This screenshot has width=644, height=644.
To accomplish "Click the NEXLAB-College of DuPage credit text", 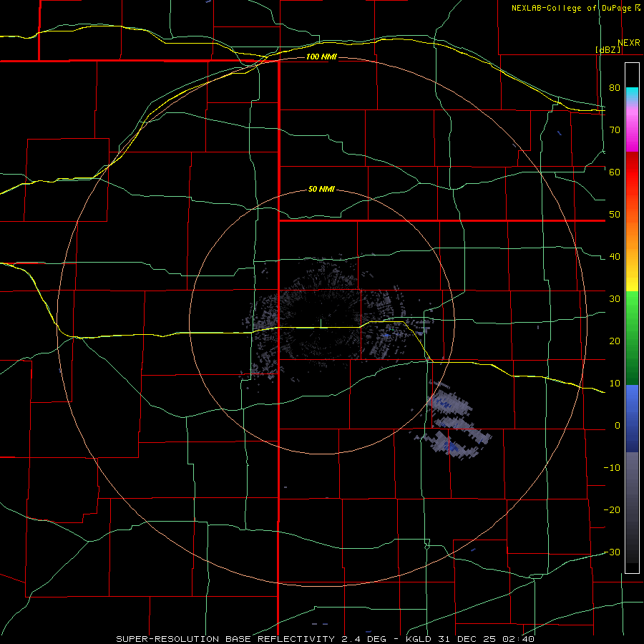I will [572, 8].
